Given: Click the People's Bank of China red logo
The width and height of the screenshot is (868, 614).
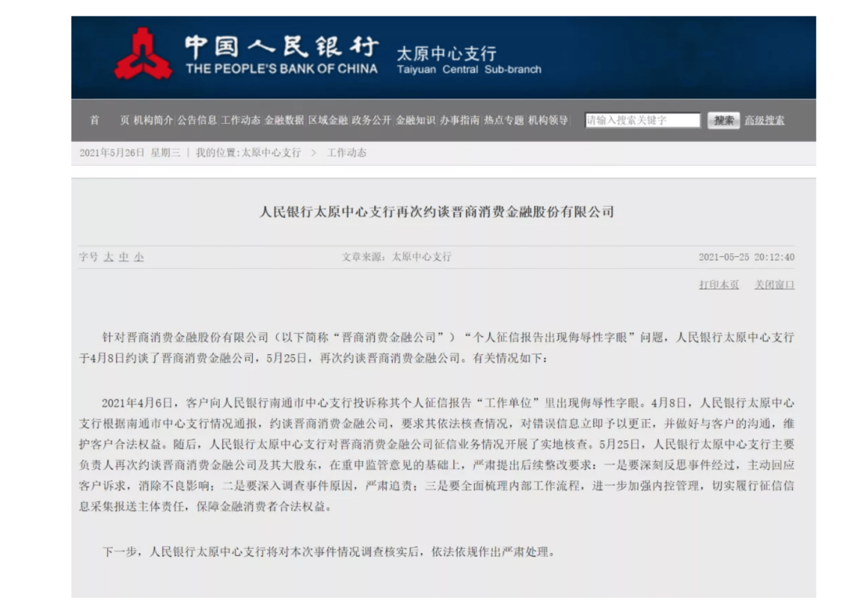Looking at the screenshot, I should click(x=143, y=53).
